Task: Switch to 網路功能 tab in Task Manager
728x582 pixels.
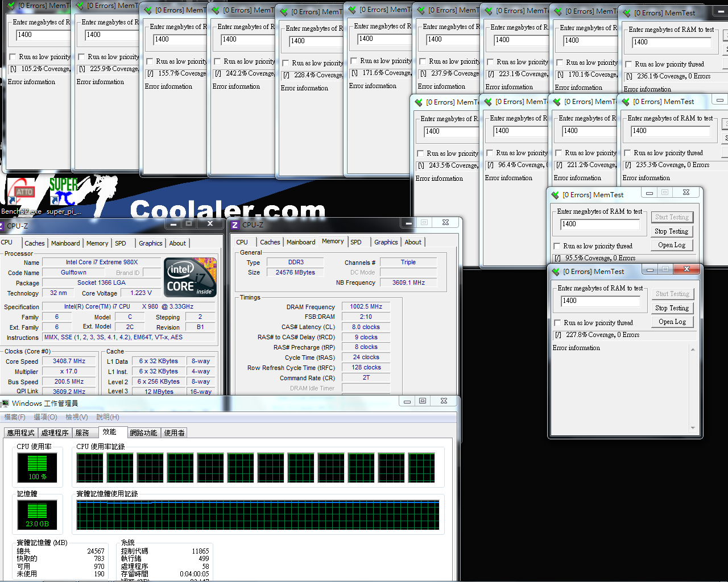Action: point(143,433)
